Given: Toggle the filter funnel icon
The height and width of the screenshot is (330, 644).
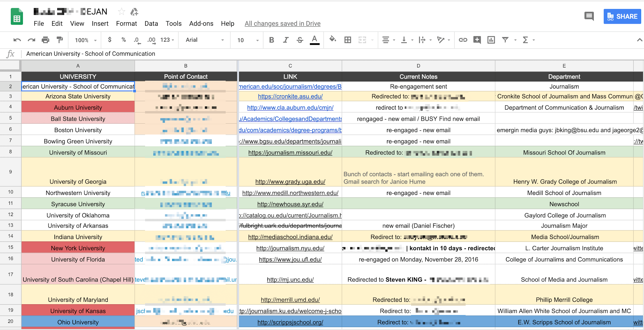Looking at the screenshot, I should coord(505,40).
